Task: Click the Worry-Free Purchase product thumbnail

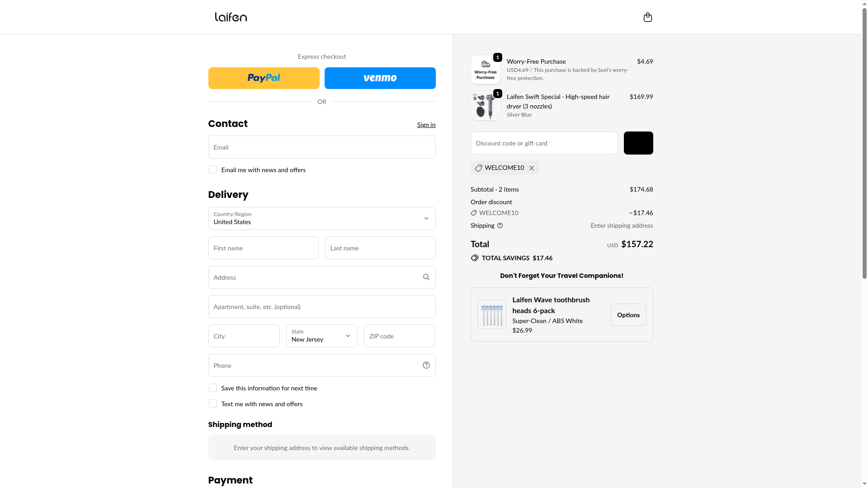Action: [x=485, y=70]
